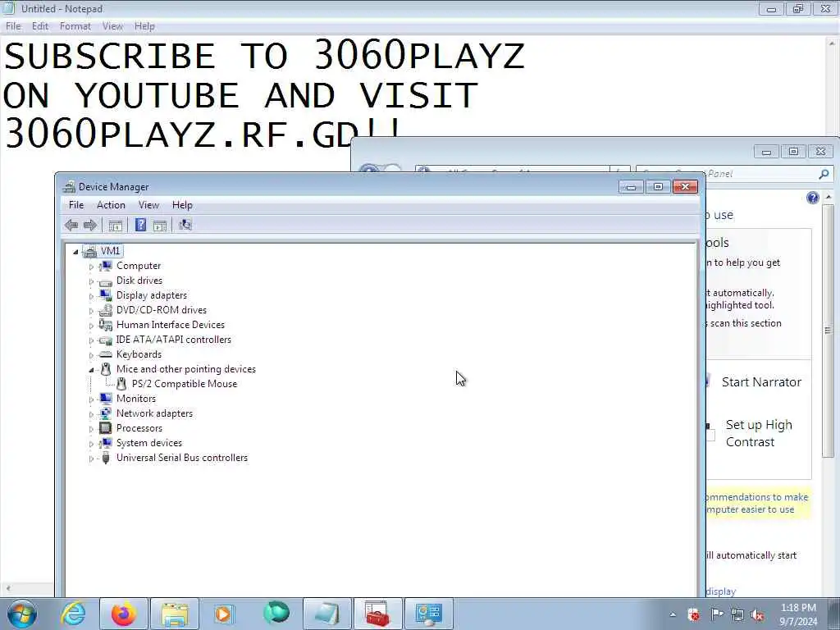Click Scan for hardware changes toolbar icon
840x630 pixels.
[185, 225]
